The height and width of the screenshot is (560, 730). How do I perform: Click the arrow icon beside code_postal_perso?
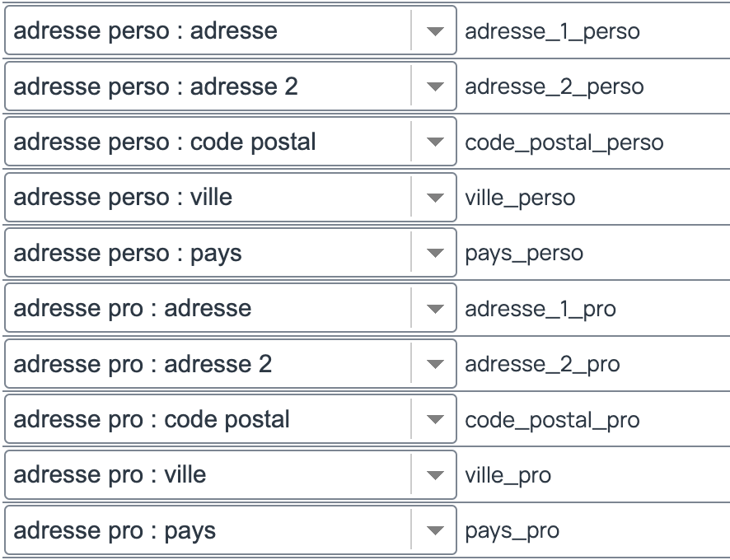tap(435, 142)
